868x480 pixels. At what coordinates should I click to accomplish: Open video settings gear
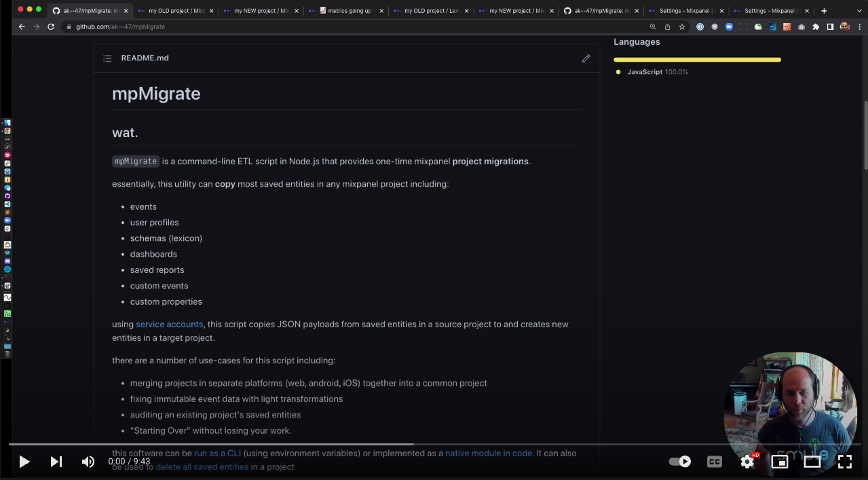pyautogui.click(x=747, y=462)
